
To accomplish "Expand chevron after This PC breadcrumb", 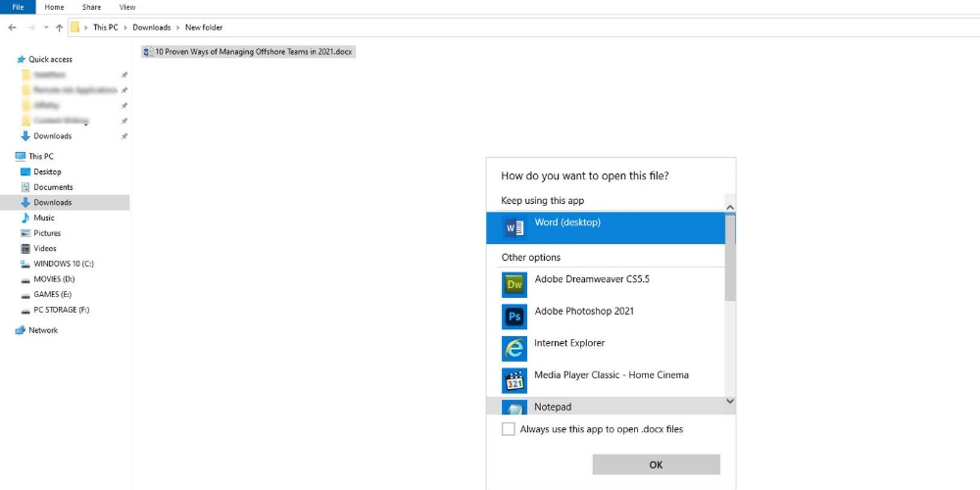I will pos(125,27).
